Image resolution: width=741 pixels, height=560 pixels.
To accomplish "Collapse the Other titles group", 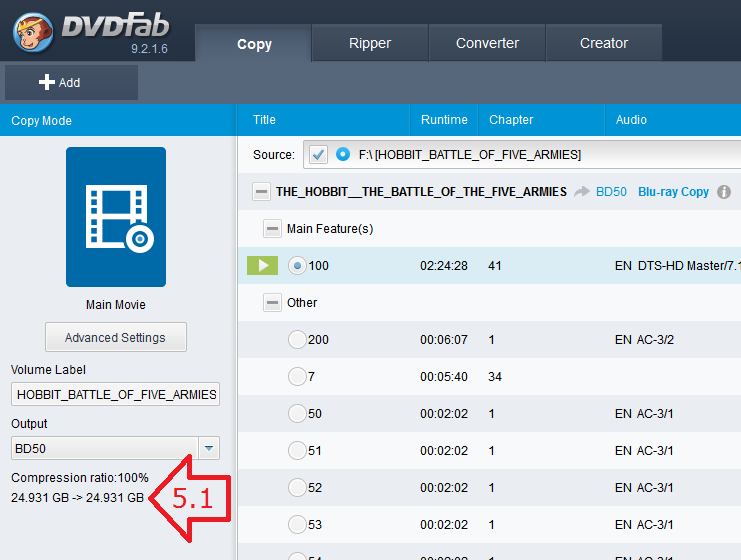I will pos(272,303).
